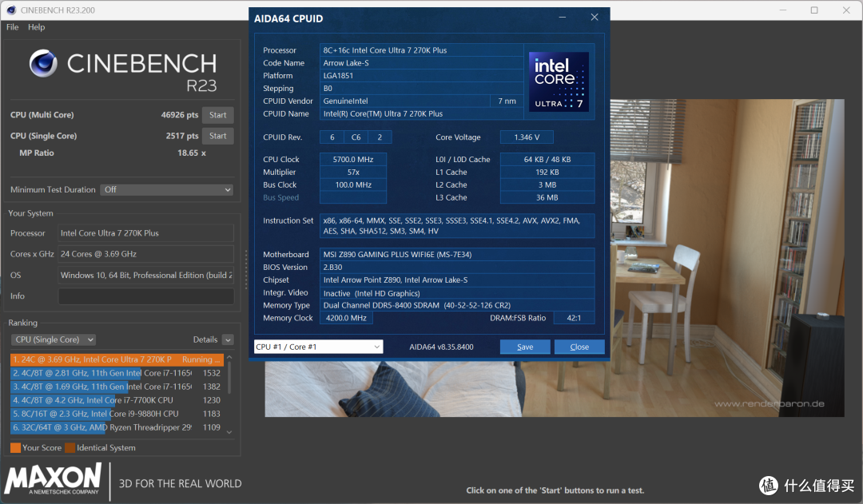Open the CPU #1 / Core #1 selector
The width and height of the screenshot is (863, 504).
pyautogui.click(x=318, y=347)
